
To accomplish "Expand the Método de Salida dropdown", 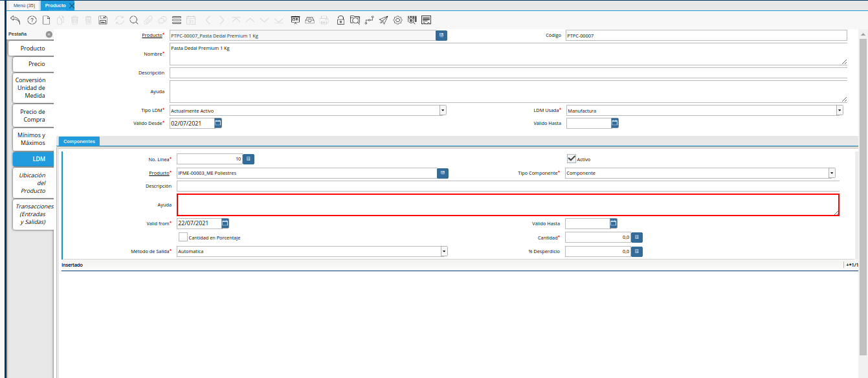I will click(x=444, y=251).
